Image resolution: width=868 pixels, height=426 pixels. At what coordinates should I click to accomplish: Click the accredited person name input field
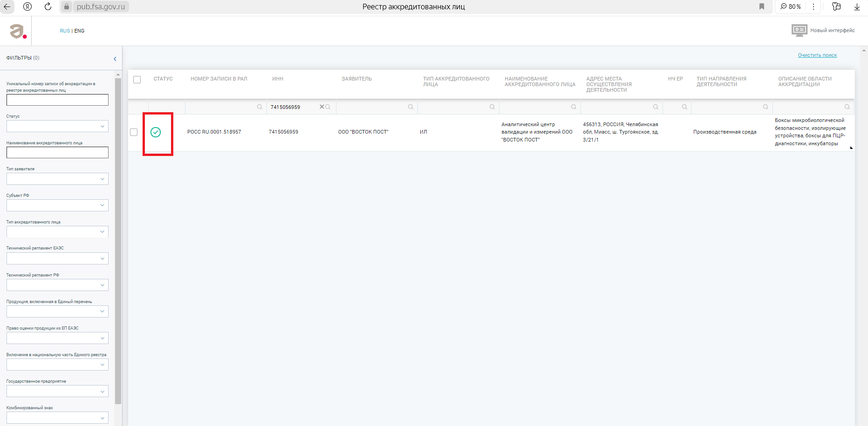point(57,153)
